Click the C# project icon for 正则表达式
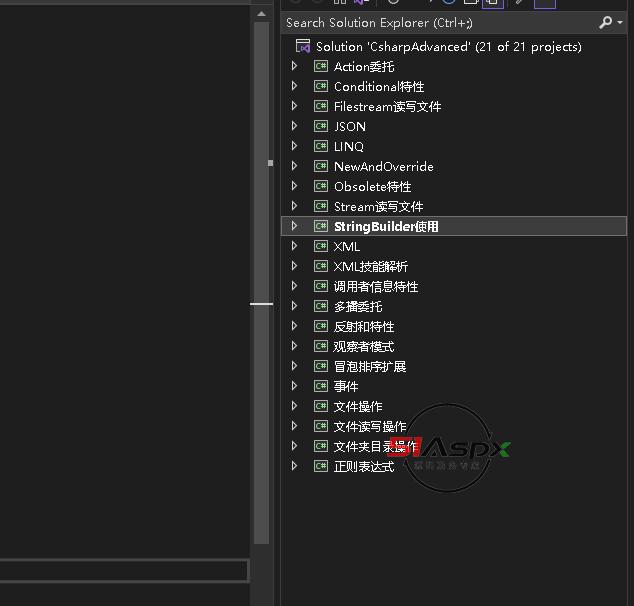This screenshot has height=606, width=634. (321, 466)
